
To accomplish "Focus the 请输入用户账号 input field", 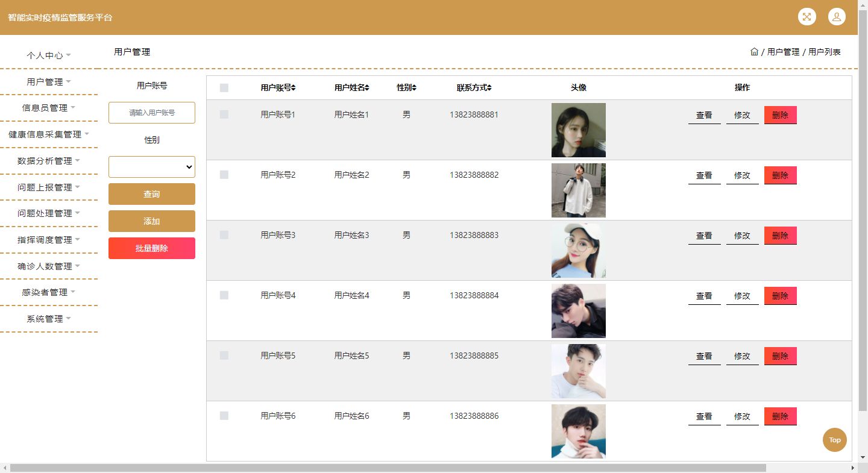I will click(x=152, y=113).
